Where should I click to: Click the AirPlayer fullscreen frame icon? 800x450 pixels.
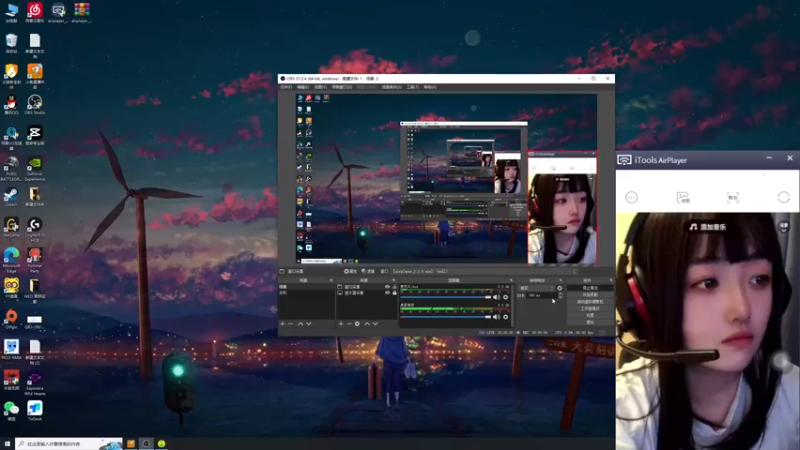coord(733,197)
